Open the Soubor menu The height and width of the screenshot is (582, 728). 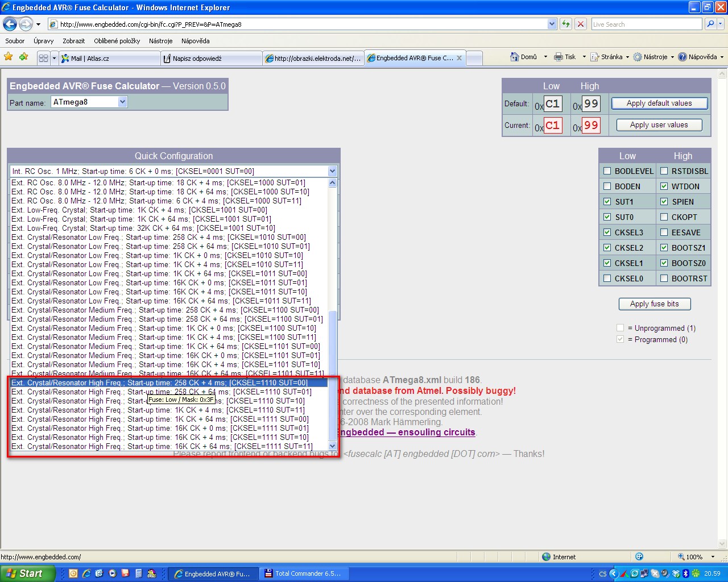point(15,41)
